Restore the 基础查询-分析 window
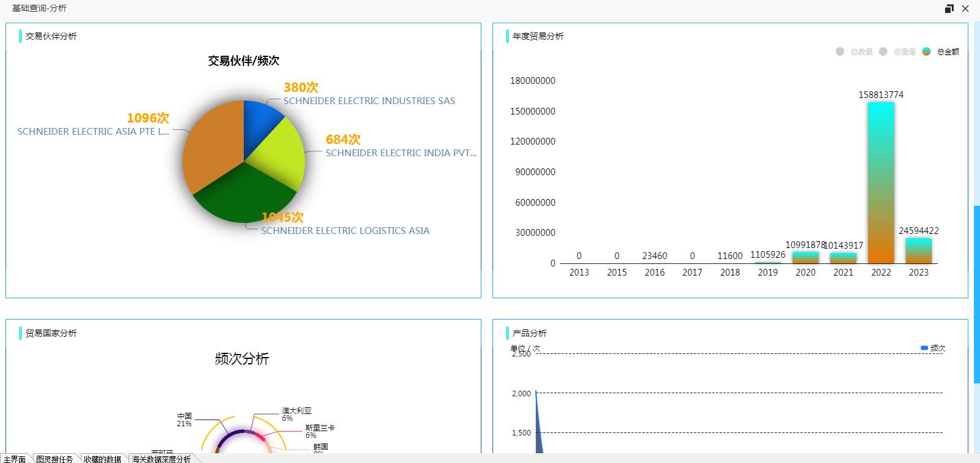The image size is (980, 463). pos(949,9)
